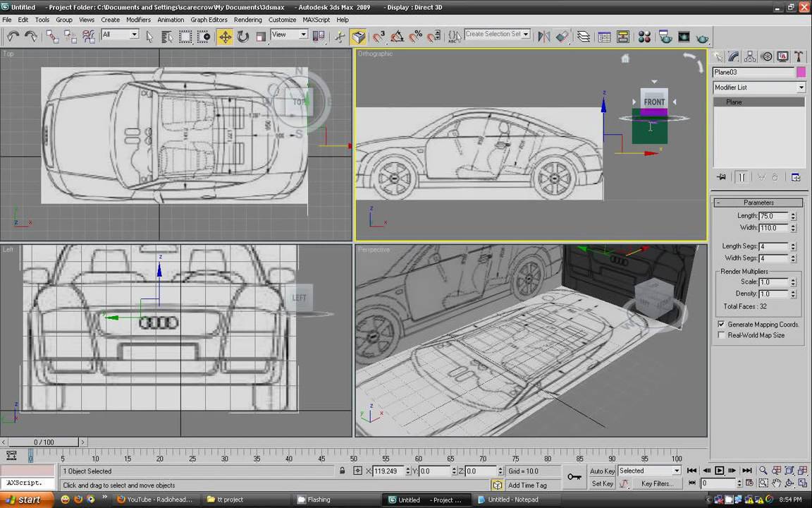Click the Mirror tool icon
Viewport: 812px width, 508px height.
543,37
